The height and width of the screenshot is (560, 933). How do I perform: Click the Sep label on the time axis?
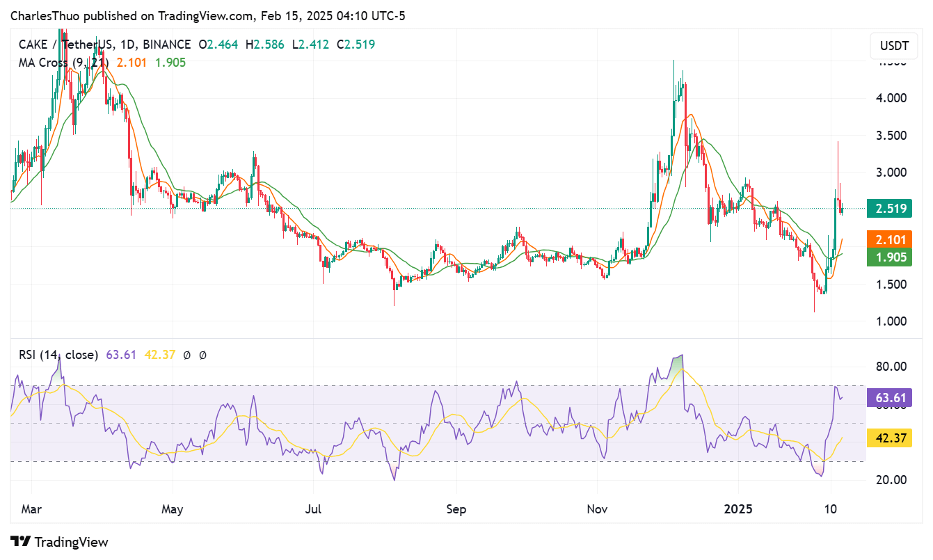tap(456, 509)
